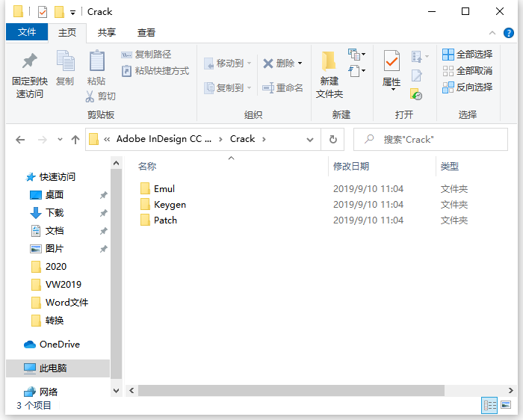
Task: Open the 2020 folder in sidebar
Action: 49,267
